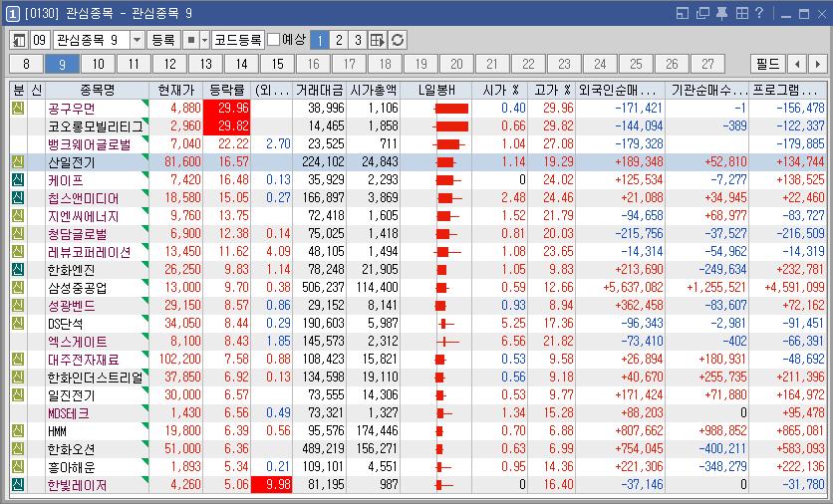The image size is (833, 504).
Task: Click the 29.96 change rate cell for 공구우먼
Action: click(x=227, y=109)
